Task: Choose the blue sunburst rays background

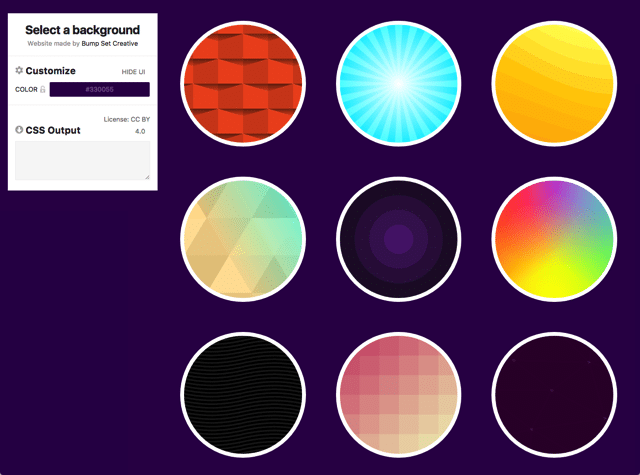Action: click(x=398, y=84)
